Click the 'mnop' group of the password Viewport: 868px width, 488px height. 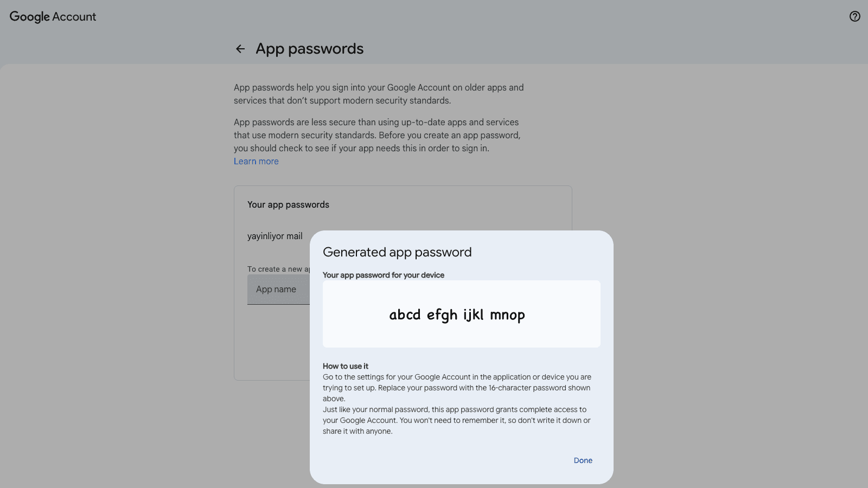point(507,314)
